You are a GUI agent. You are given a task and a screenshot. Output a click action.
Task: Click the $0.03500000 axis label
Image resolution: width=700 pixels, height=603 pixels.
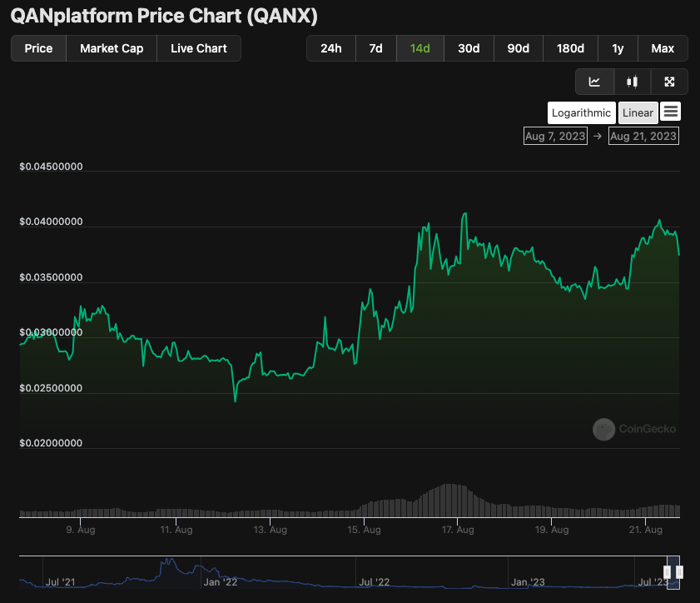tap(51, 277)
